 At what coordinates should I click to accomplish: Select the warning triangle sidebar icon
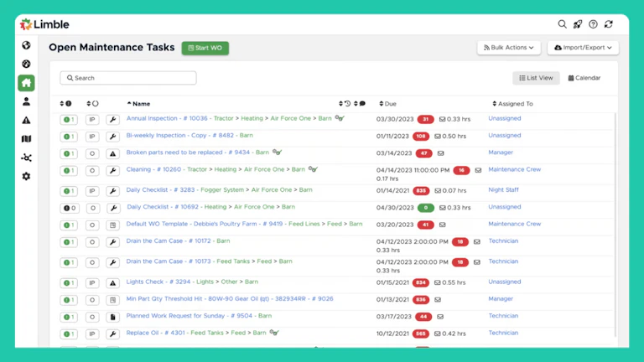(26, 120)
